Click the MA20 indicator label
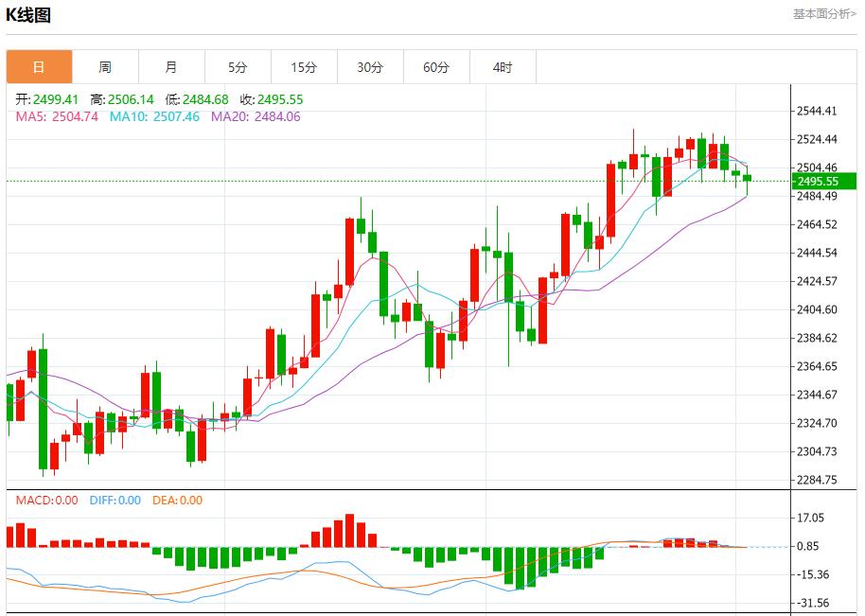Viewport: 865px width, 616px height. tap(256, 116)
